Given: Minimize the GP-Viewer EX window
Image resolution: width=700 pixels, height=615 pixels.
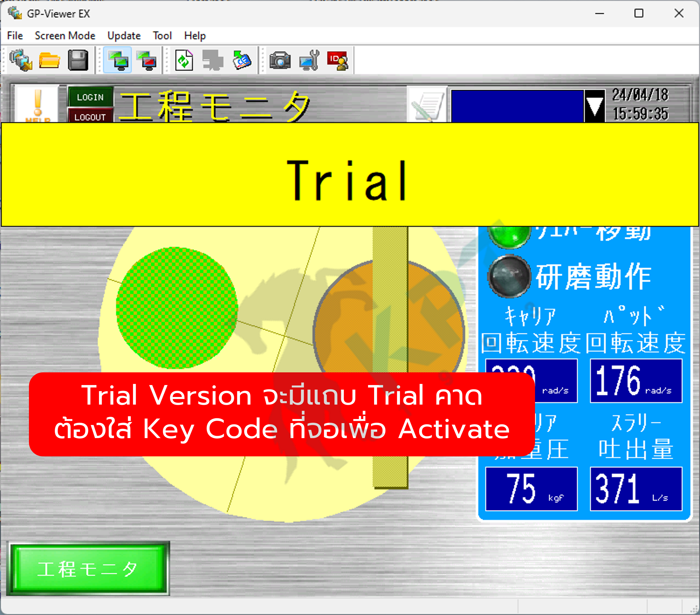Looking at the screenshot, I should tap(599, 13).
